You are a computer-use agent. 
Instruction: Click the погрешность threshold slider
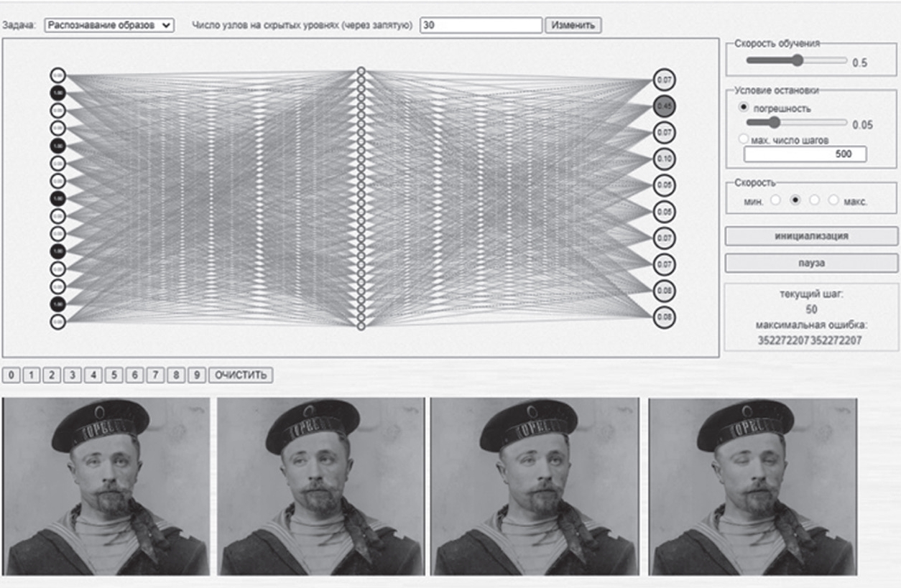tap(796, 123)
